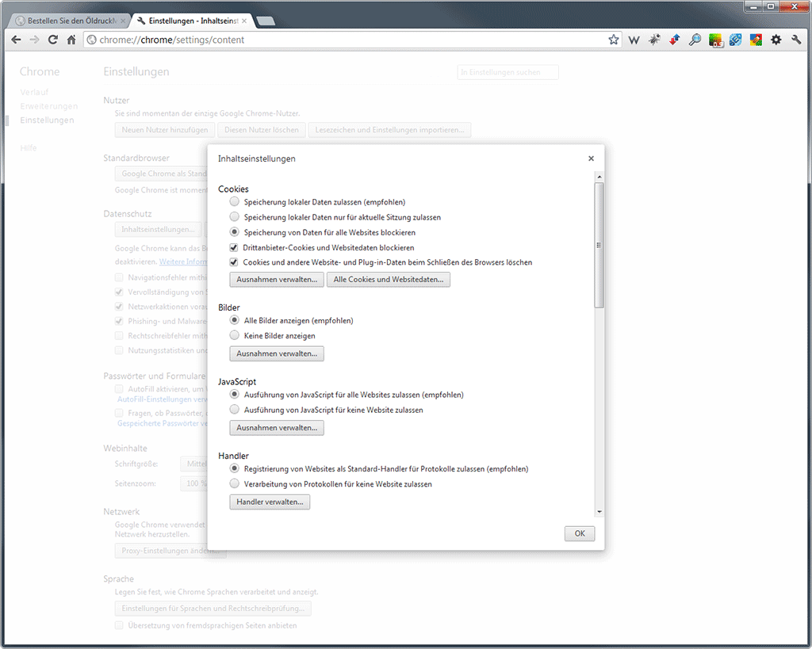Open Einstellungen in the Chrome sidebar

[47, 120]
